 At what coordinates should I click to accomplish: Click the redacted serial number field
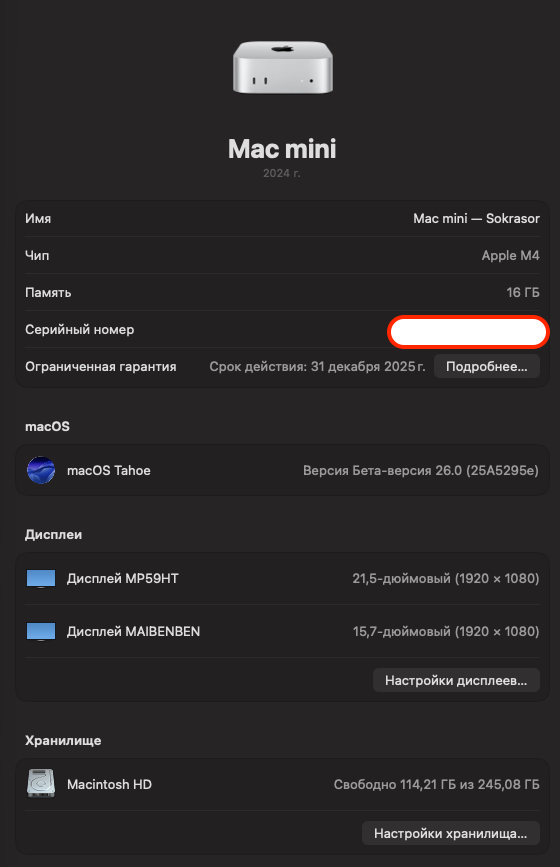click(468, 332)
